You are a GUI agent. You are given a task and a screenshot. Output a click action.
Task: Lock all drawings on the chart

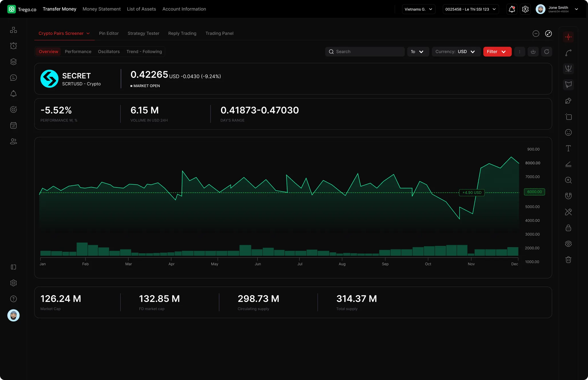[x=569, y=228]
